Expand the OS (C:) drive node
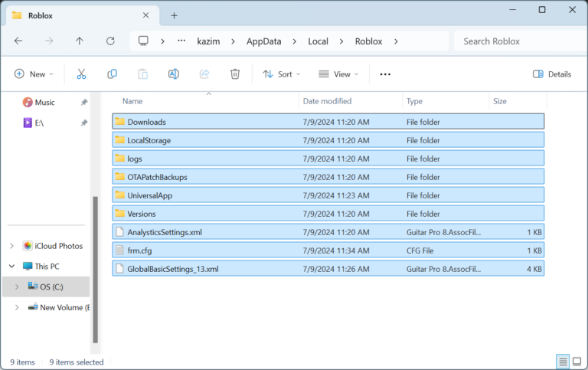Screen dimensions: 588x370 [x=17, y=287]
